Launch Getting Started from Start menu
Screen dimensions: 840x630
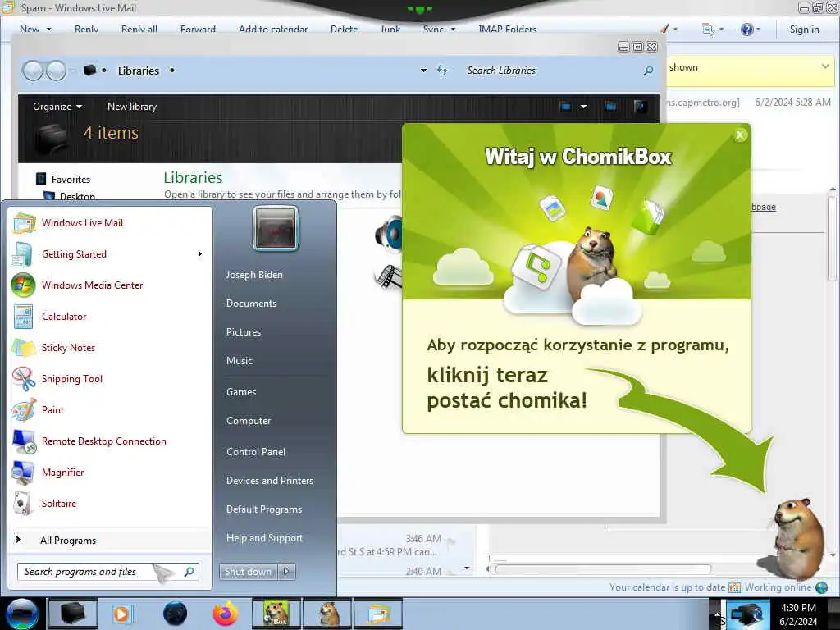pos(74,254)
